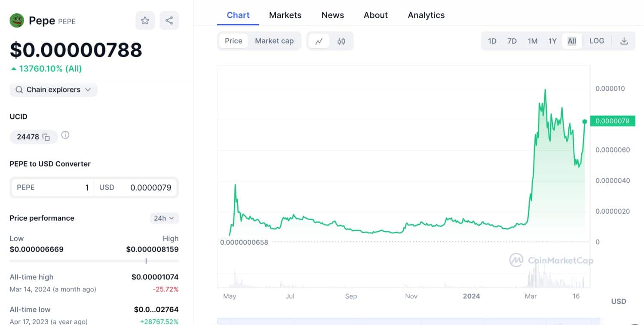
Task: Click the Mar x-axis label
Action: (x=531, y=296)
